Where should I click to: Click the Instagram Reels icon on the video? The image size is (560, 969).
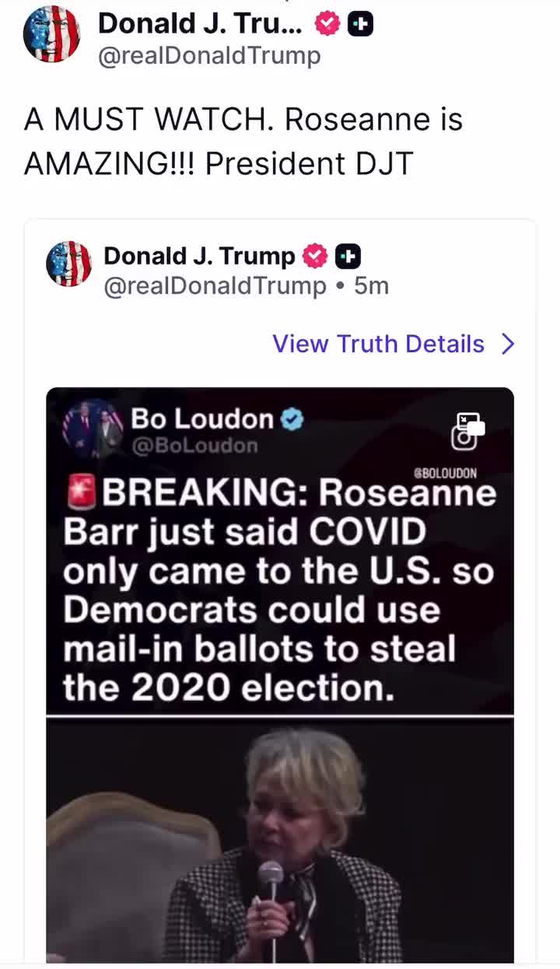(468, 431)
